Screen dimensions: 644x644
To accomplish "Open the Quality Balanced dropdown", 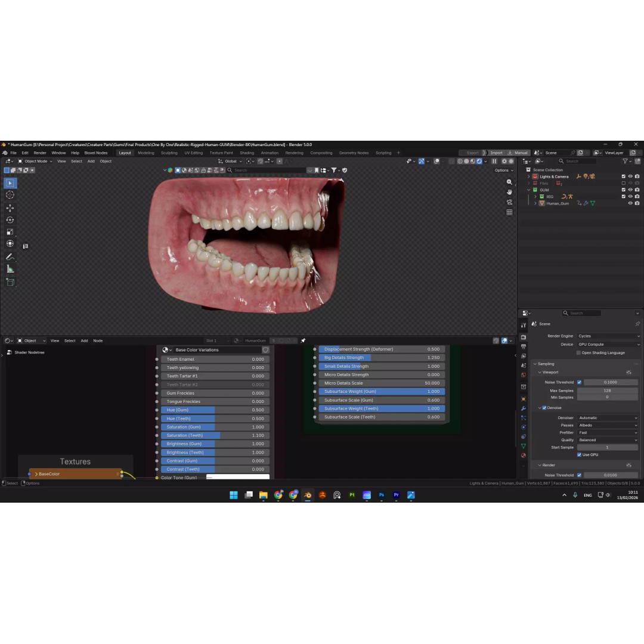I will (x=608, y=440).
